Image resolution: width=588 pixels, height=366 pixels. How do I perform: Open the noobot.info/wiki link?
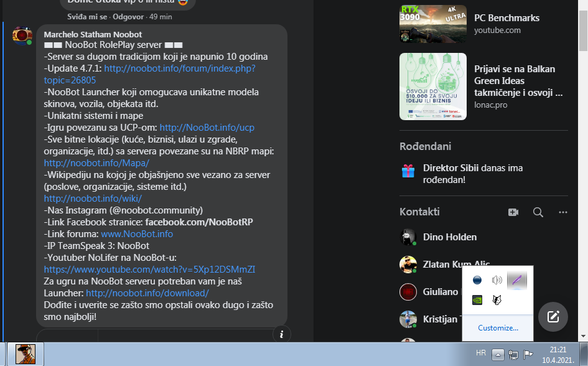[x=93, y=199]
